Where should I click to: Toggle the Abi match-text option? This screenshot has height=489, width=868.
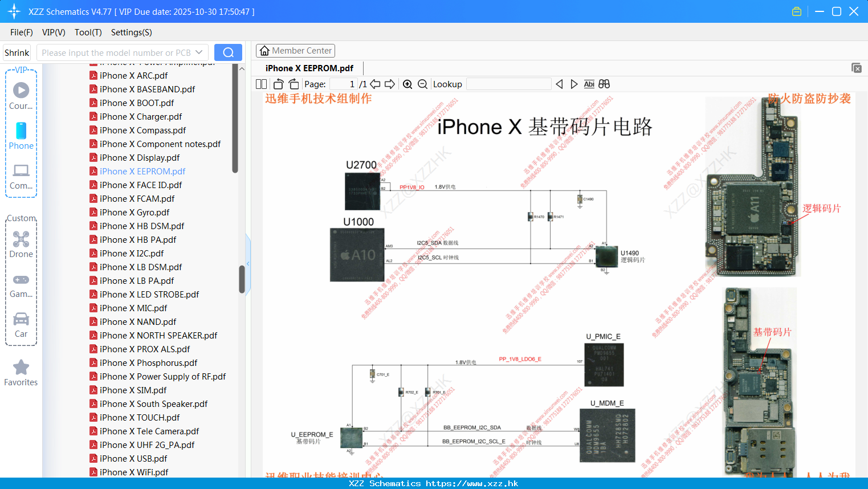pyautogui.click(x=589, y=84)
